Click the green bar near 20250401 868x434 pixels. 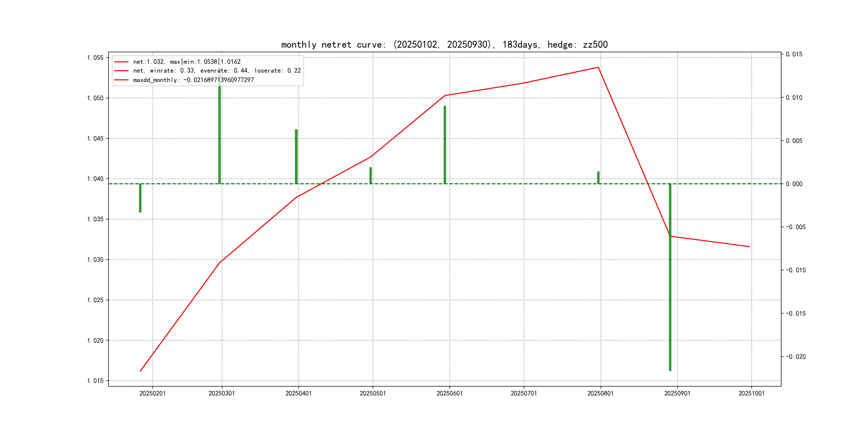pos(296,157)
